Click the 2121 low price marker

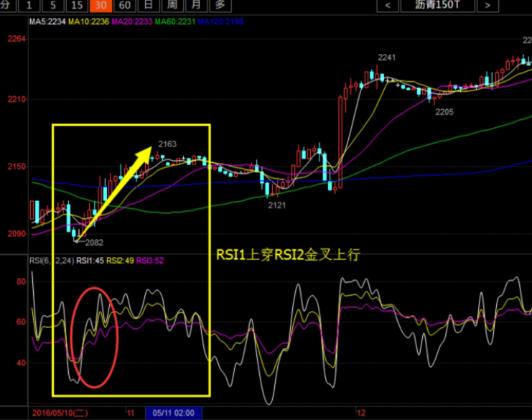click(x=277, y=205)
